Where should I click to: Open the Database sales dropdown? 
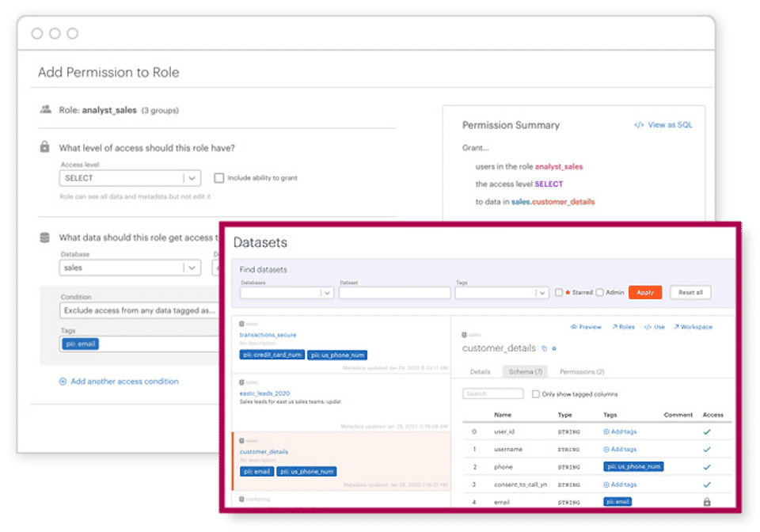point(130,268)
